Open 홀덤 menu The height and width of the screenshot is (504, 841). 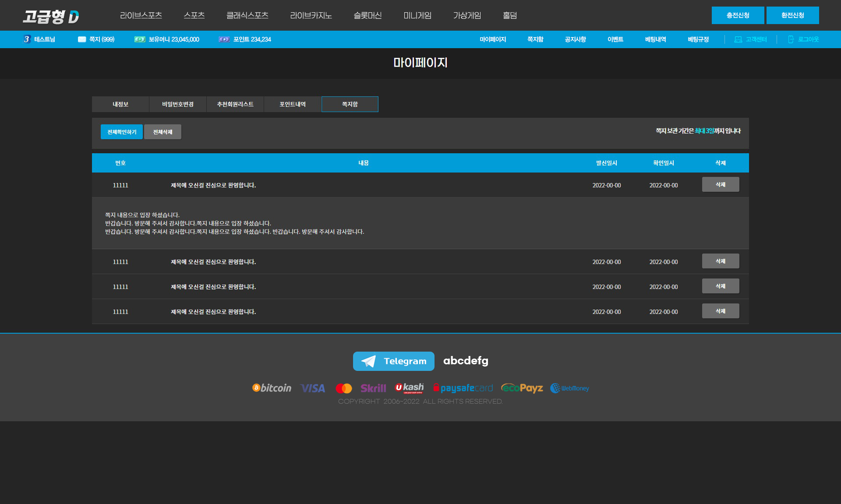coord(510,15)
